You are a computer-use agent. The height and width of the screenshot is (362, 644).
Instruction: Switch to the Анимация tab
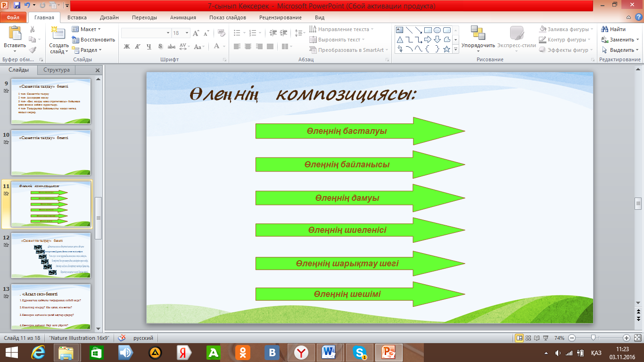point(183,17)
